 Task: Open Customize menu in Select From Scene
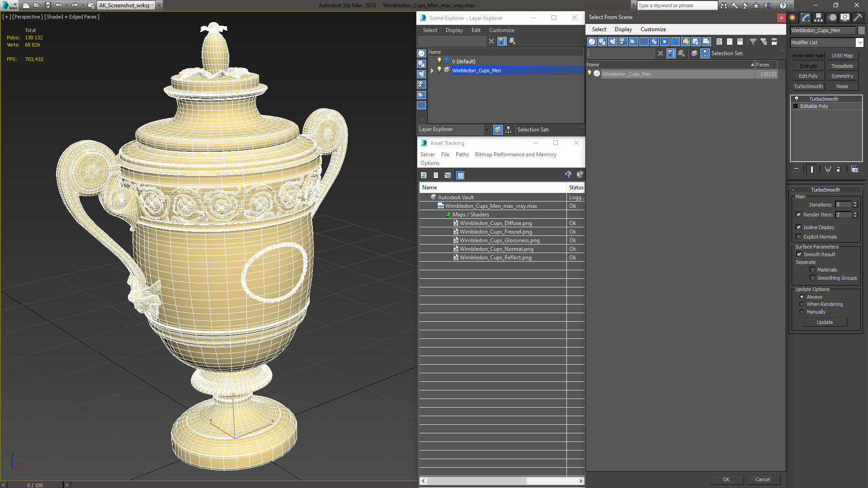click(653, 29)
